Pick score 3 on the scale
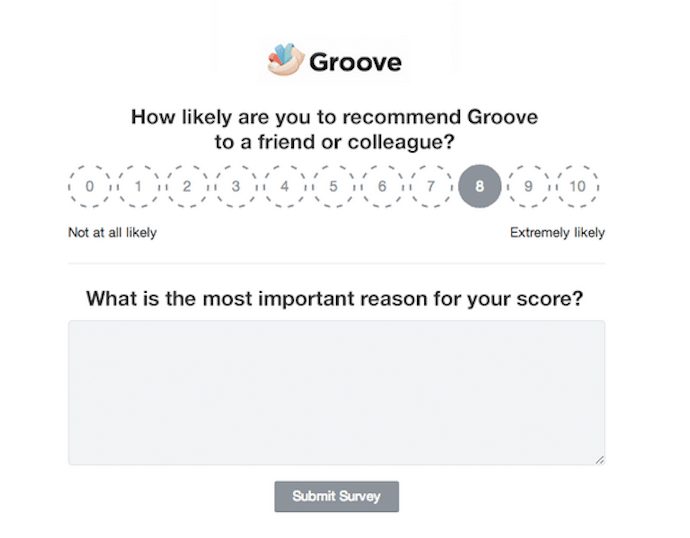This screenshot has width=690, height=538. (236, 187)
